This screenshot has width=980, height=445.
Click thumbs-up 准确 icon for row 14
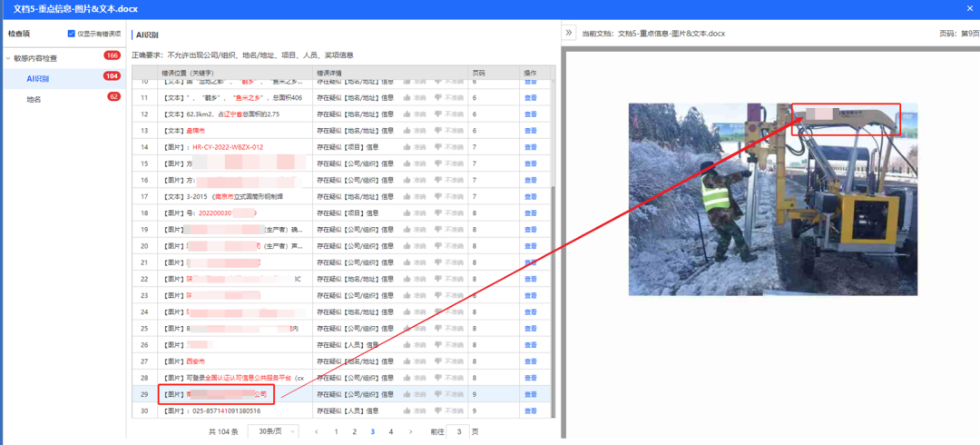[x=407, y=147]
